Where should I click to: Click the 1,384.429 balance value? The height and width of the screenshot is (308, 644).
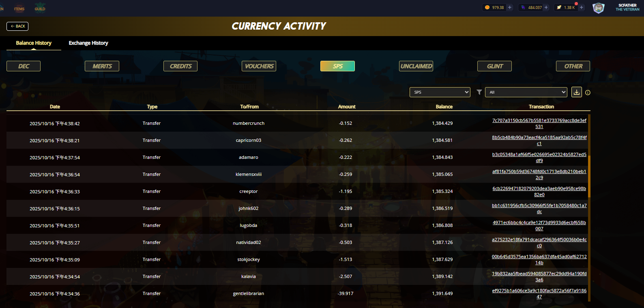pyautogui.click(x=442, y=123)
